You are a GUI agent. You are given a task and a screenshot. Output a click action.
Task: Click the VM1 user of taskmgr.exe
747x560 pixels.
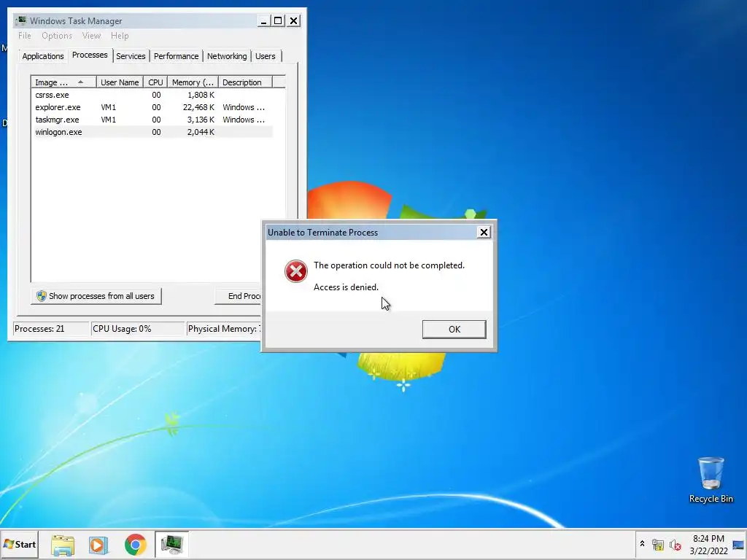(x=108, y=120)
